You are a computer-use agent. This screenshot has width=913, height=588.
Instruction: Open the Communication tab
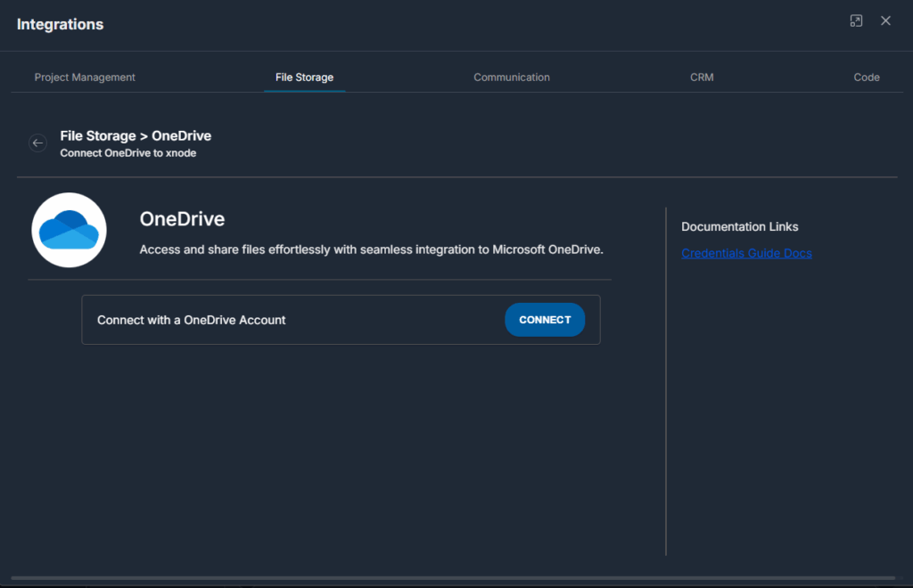[x=511, y=78]
